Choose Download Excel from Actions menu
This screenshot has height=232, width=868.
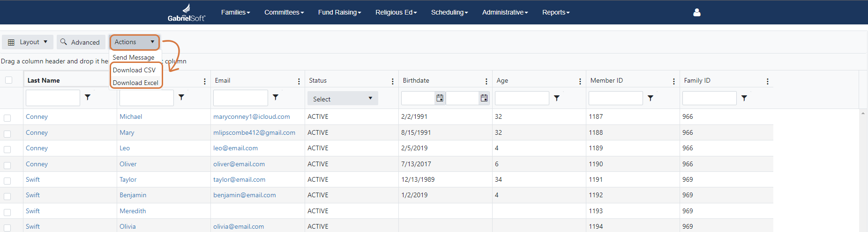(x=135, y=83)
